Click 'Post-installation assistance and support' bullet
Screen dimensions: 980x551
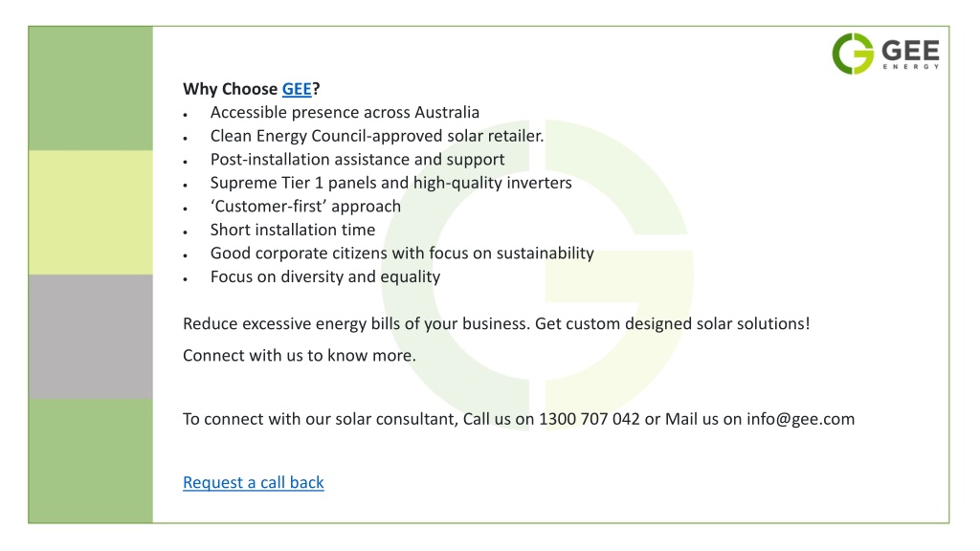point(358,160)
